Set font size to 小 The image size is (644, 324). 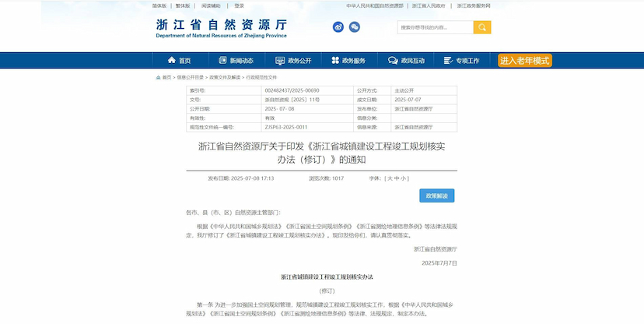404,178
